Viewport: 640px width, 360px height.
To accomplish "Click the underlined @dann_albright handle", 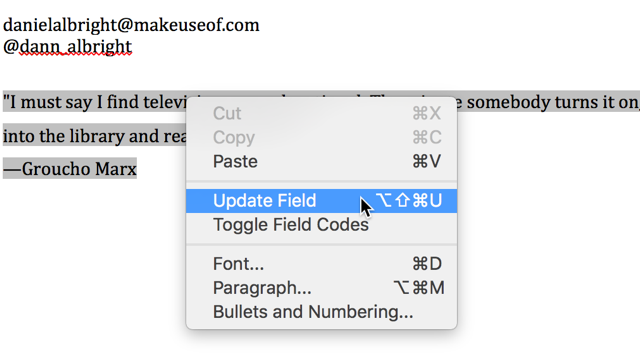I will pos(67,47).
